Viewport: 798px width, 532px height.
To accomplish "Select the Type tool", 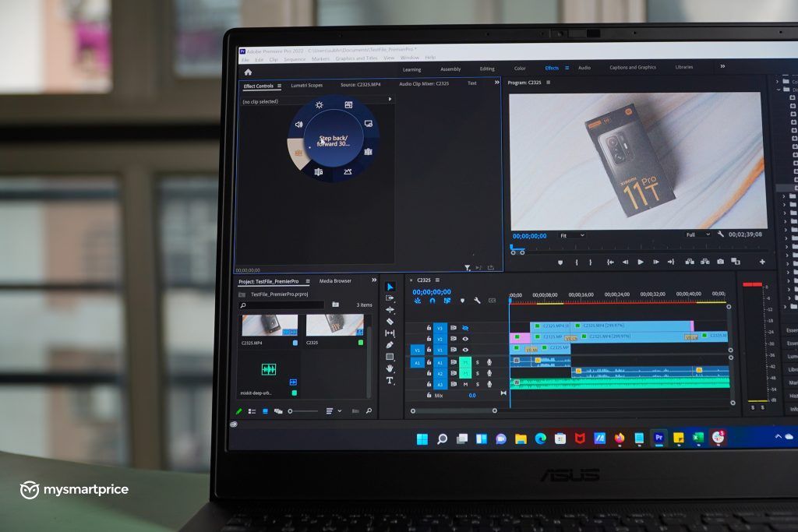I will click(390, 380).
